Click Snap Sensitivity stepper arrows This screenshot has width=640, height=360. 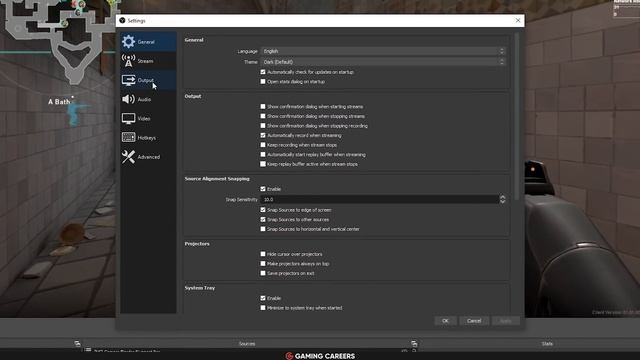click(x=502, y=199)
